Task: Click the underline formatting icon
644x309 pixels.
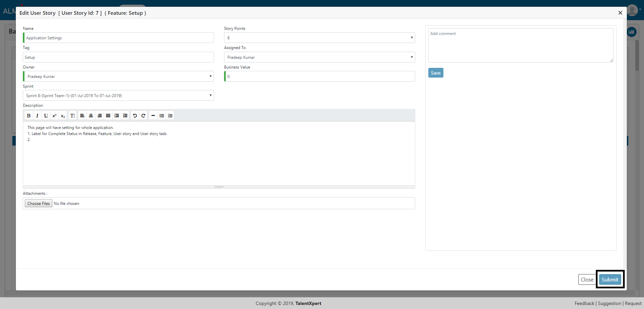Action: coord(46,116)
